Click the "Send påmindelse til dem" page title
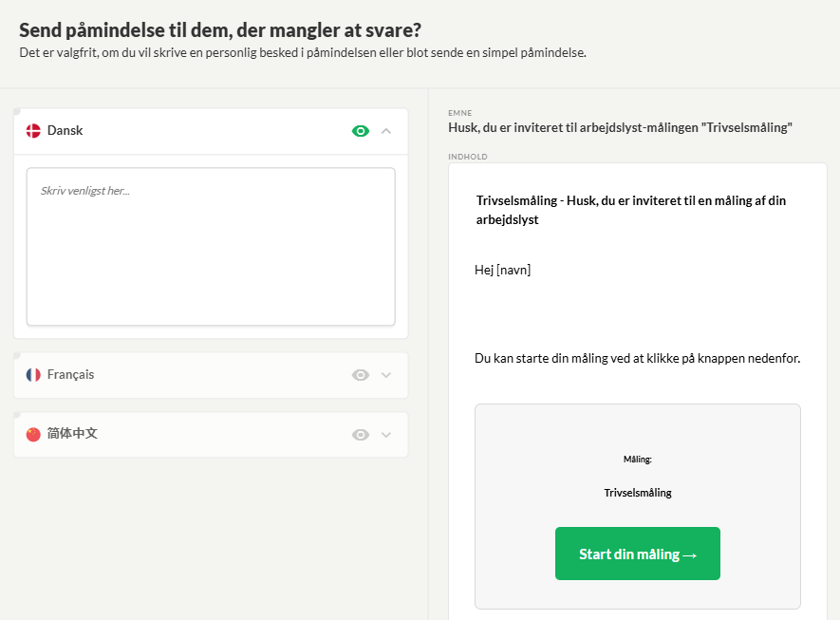This screenshot has width=840, height=620. click(x=220, y=28)
